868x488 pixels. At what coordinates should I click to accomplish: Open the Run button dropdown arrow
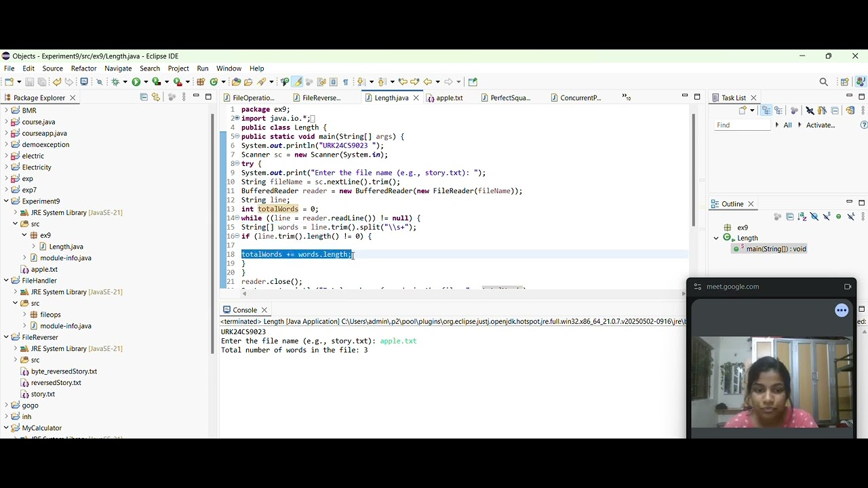(x=146, y=82)
